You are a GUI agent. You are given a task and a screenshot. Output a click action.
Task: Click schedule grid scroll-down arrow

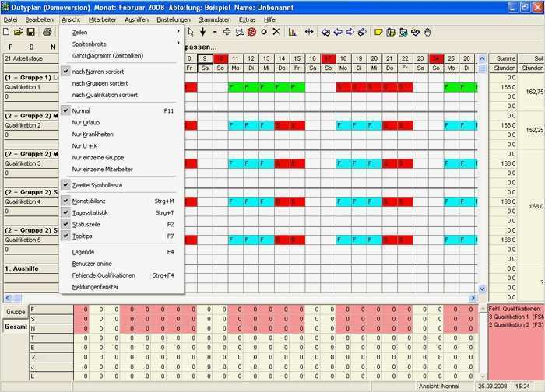482,289
